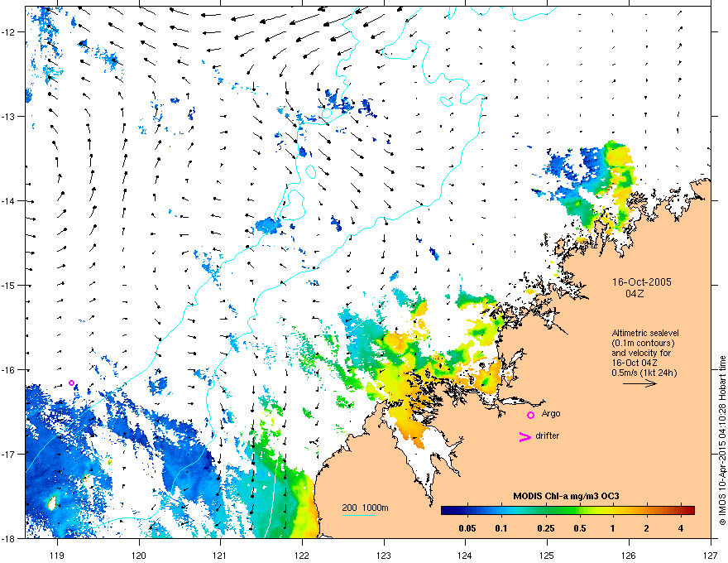Click the latitude axis label -12
728x563 pixels.
point(8,32)
